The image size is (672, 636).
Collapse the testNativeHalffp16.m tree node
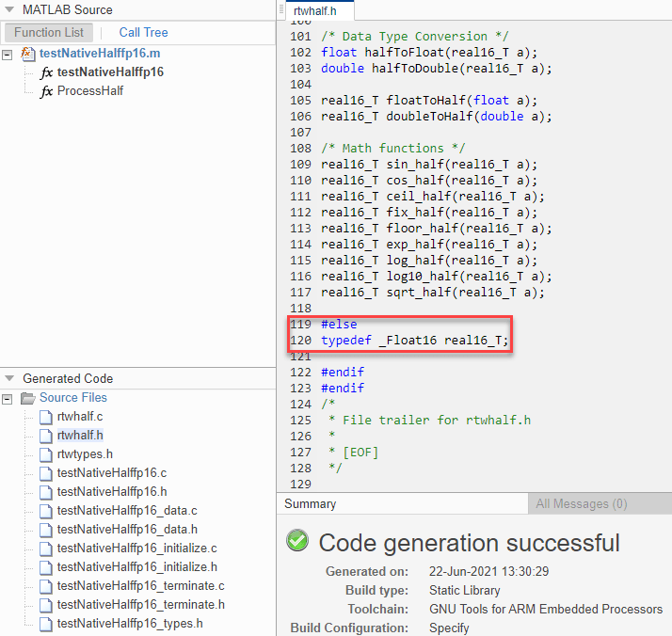pos(8,55)
